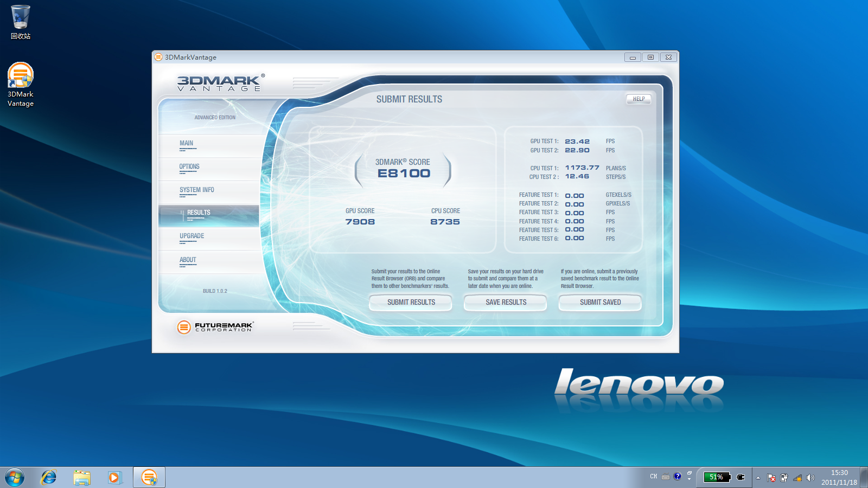Click the E8100 3DMark score
The height and width of the screenshot is (488, 868).
point(404,174)
